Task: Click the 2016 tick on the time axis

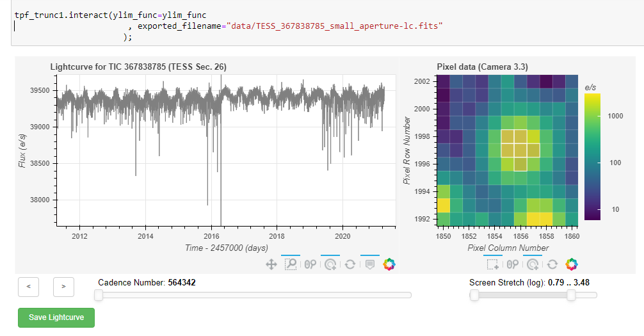Action: pyautogui.click(x=211, y=236)
